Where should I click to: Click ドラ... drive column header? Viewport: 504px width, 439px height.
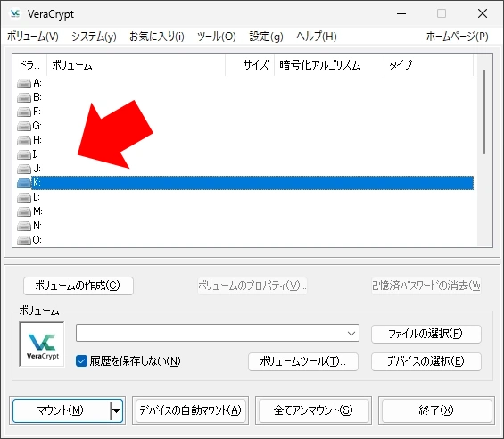[29, 65]
